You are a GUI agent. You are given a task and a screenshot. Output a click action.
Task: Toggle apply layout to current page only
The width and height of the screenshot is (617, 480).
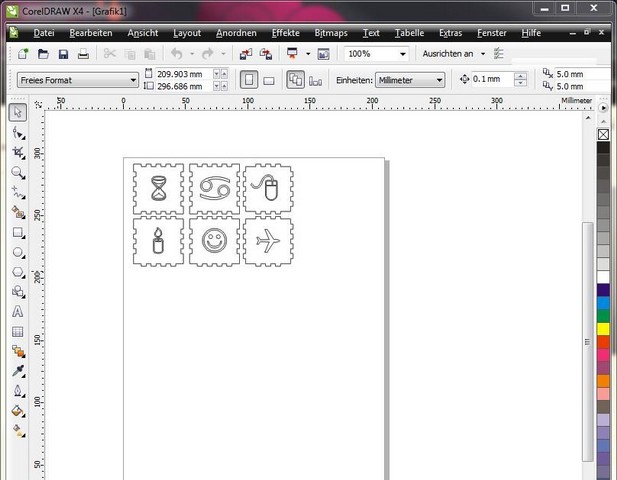click(x=316, y=81)
